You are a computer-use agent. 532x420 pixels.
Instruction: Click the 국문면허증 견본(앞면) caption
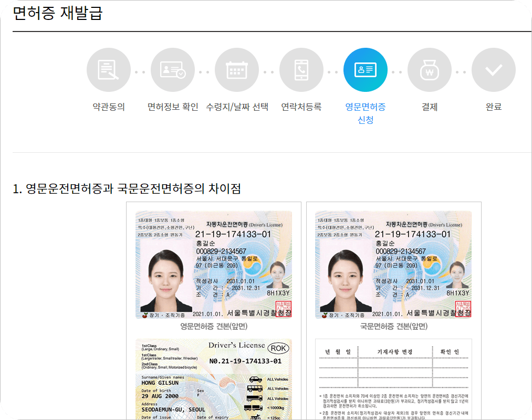tap(393, 327)
